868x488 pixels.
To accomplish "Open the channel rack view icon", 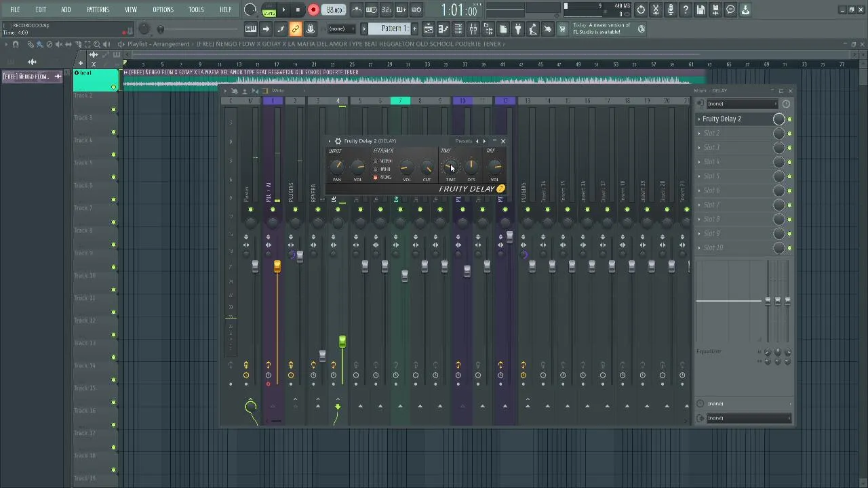I will point(458,28).
